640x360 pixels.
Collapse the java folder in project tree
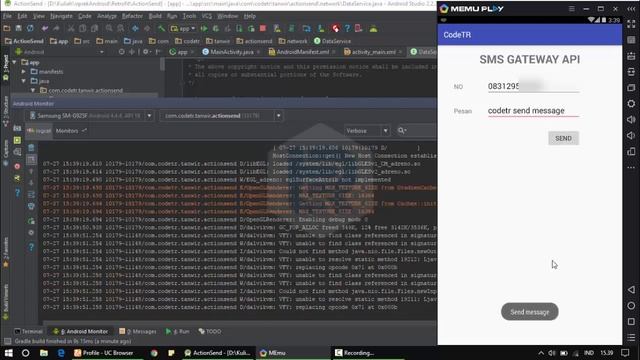coord(24,81)
